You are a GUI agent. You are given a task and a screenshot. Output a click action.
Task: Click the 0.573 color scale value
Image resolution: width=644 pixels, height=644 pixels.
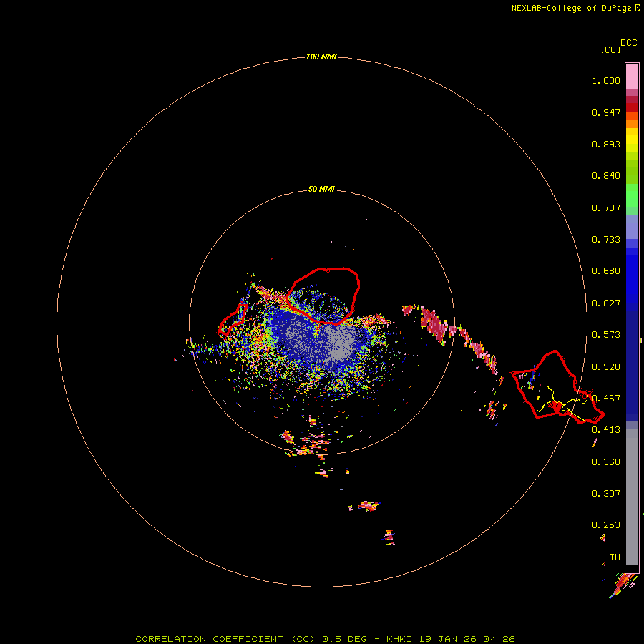(606, 335)
